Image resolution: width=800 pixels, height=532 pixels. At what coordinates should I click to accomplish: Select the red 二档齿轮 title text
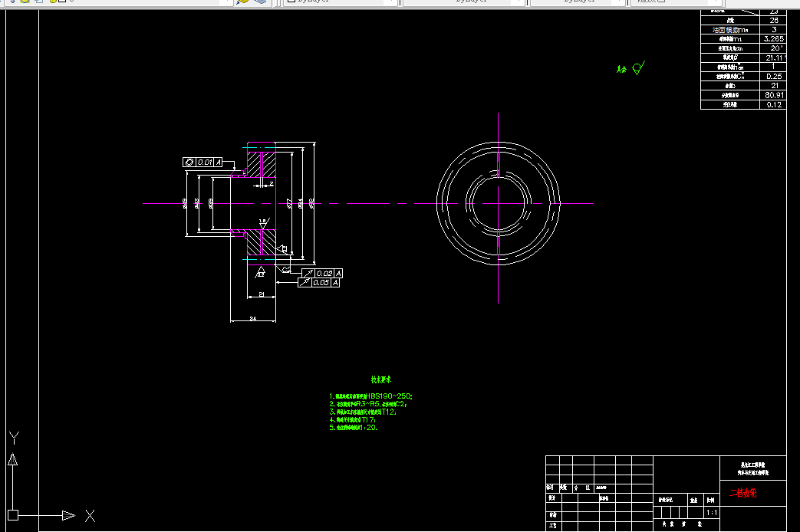(742, 493)
